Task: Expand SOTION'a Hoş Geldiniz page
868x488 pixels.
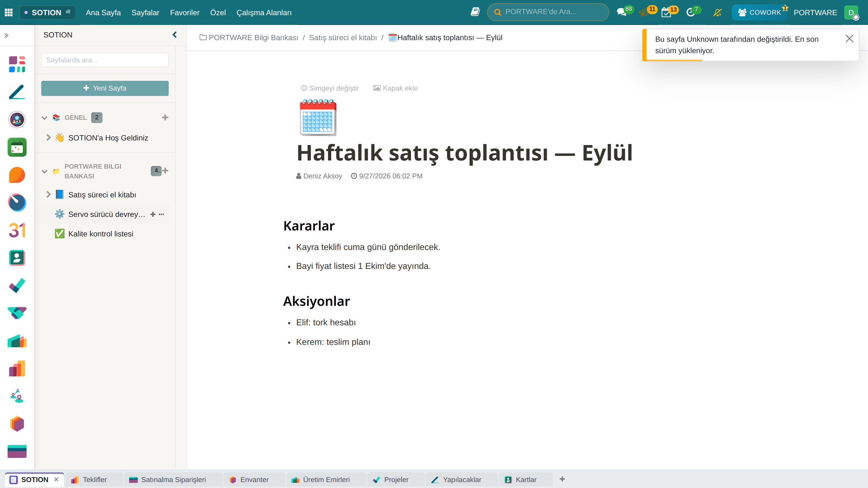Action: click(49, 137)
